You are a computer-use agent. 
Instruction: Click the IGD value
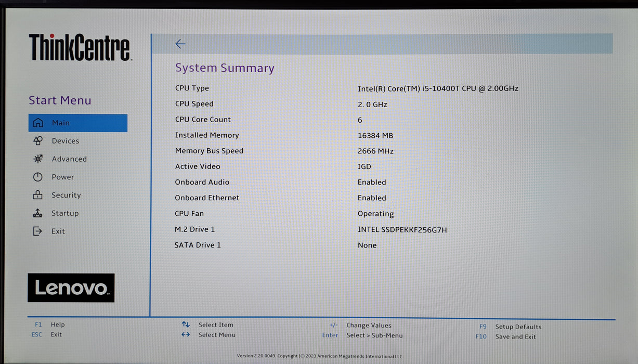coord(364,166)
